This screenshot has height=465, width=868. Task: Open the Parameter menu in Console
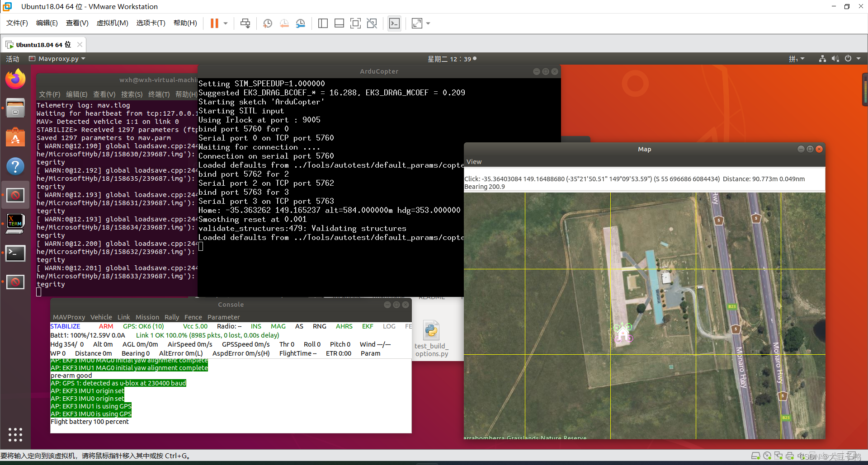point(224,317)
